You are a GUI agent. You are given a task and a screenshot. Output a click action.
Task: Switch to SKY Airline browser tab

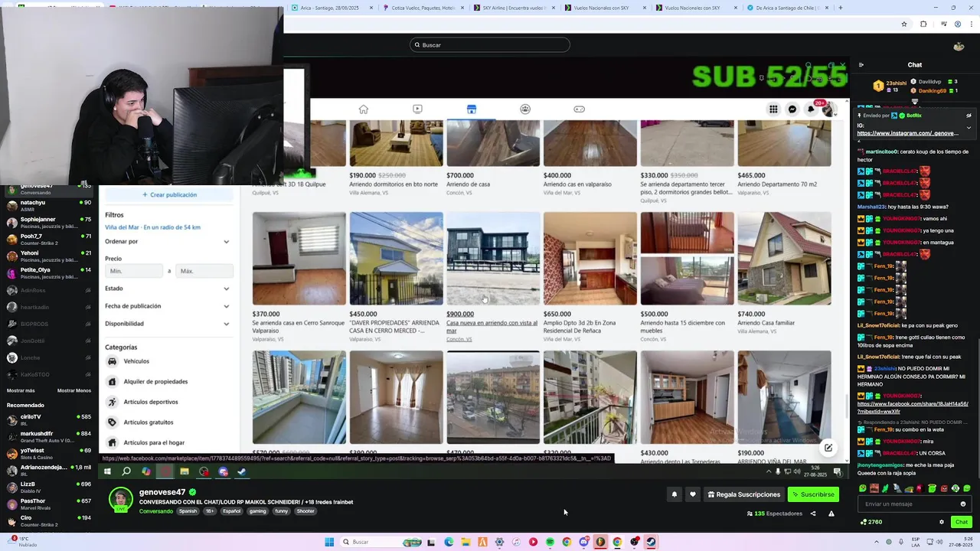click(514, 8)
